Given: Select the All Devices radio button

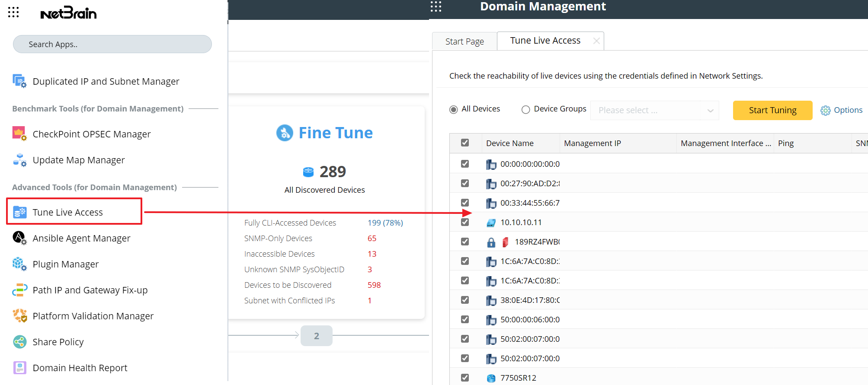Looking at the screenshot, I should click(x=453, y=109).
